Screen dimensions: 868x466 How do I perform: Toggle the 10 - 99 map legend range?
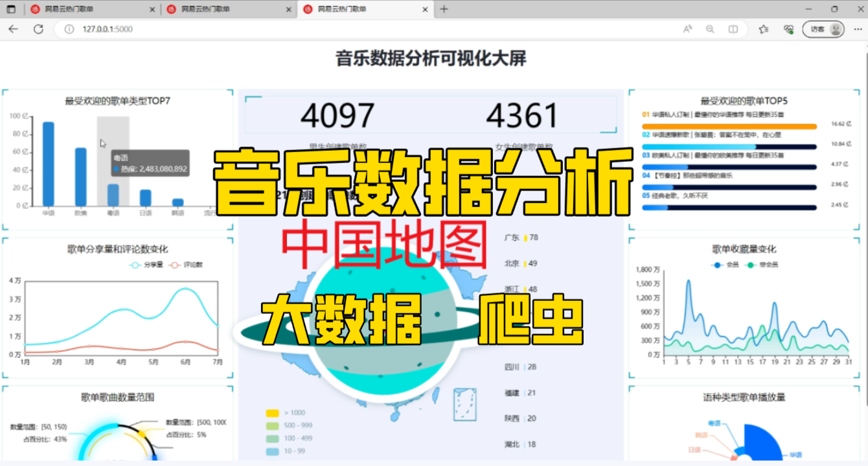286,451
